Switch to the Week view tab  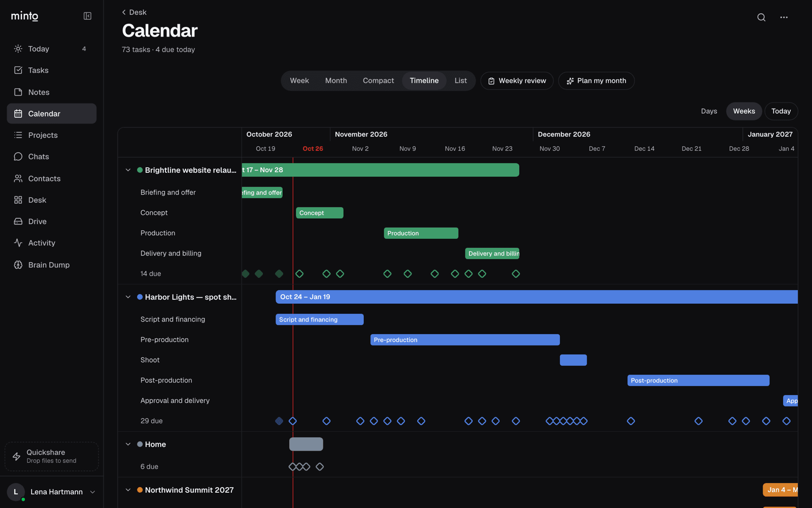299,81
